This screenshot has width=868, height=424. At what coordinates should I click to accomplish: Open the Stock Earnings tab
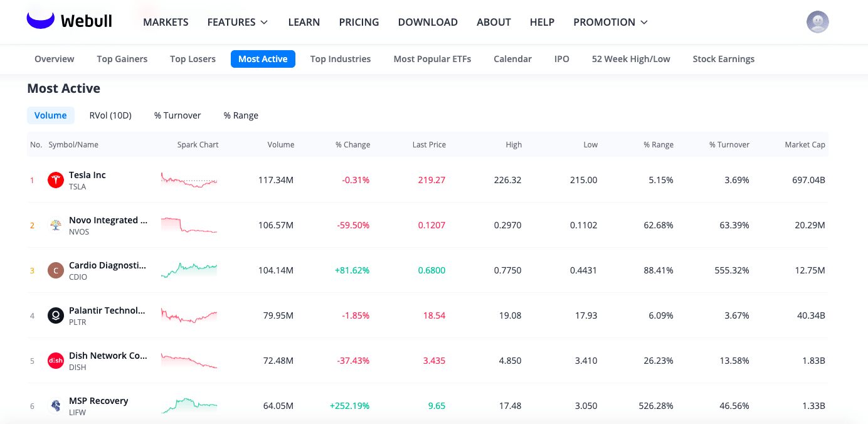(x=724, y=59)
